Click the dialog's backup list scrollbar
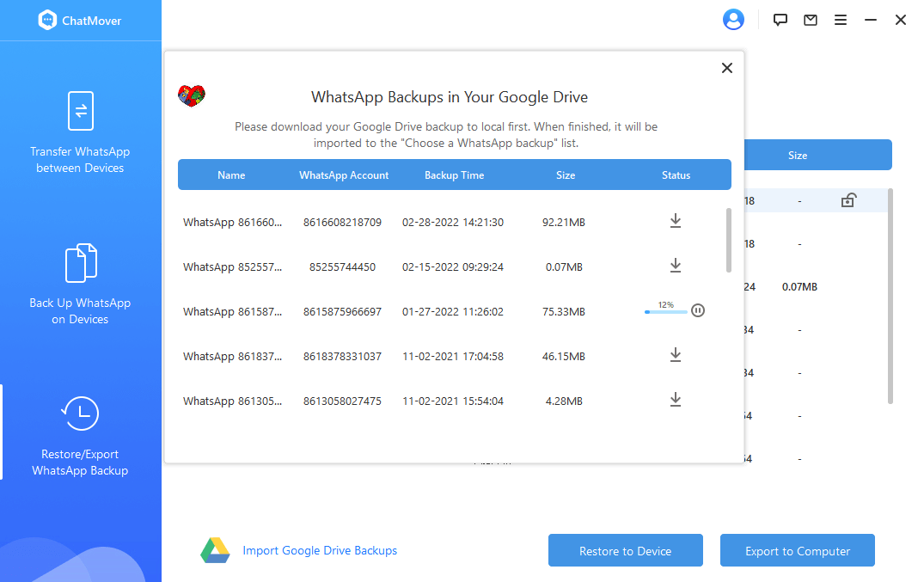The height and width of the screenshot is (582, 924). coord(729,239)
